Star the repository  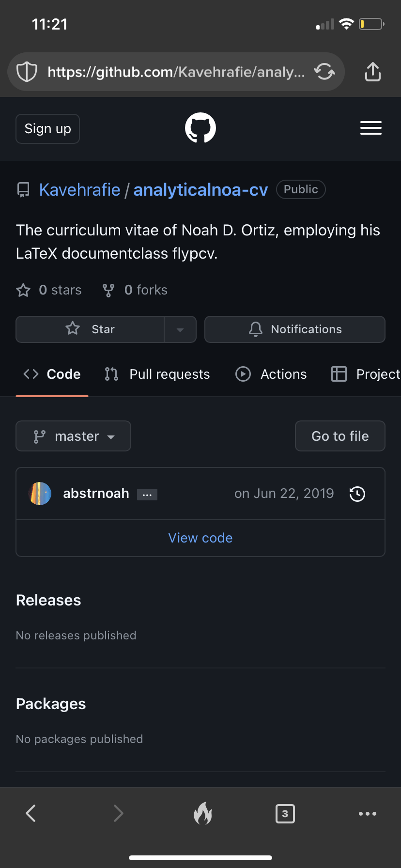(90, 329)
